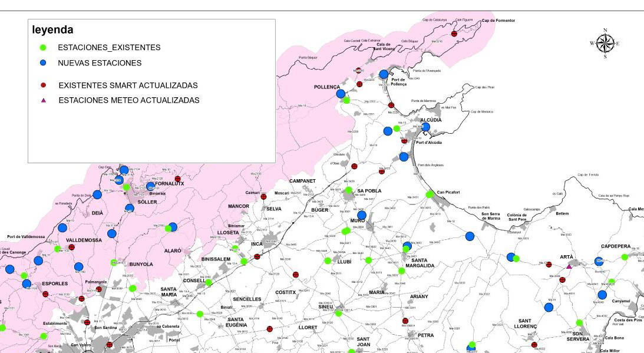Click the green station marker next to Consell
The image size is (644, 353).
pyautogui.click(x=209, y=282)
